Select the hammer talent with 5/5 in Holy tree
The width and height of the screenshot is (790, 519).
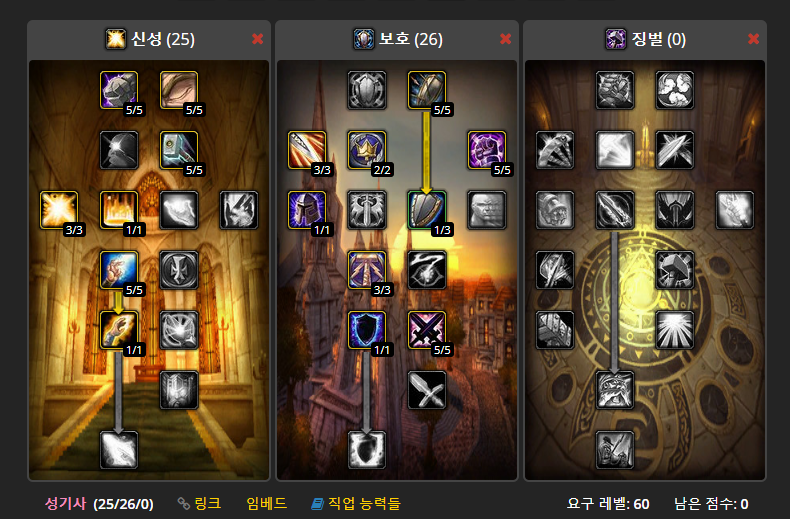point(179,150)
